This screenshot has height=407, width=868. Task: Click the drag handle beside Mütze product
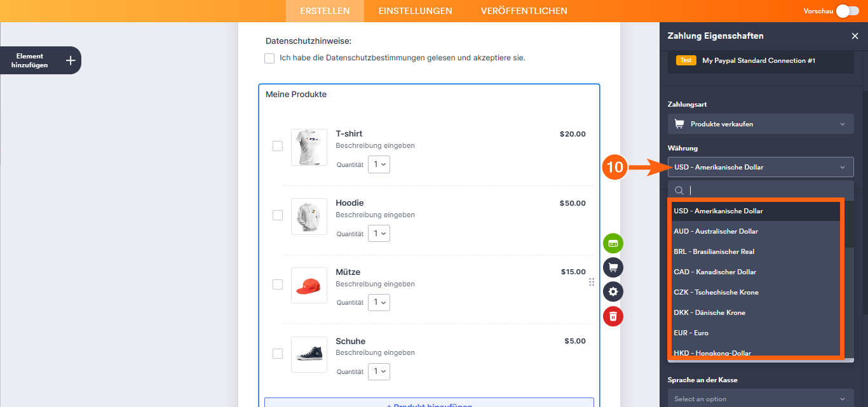tap(591, 281)
